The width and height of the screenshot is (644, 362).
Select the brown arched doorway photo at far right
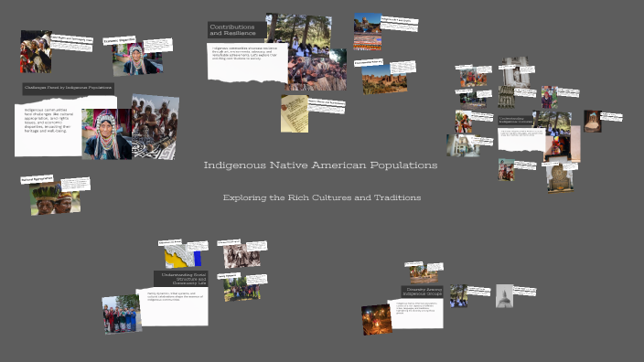[593, 121]
